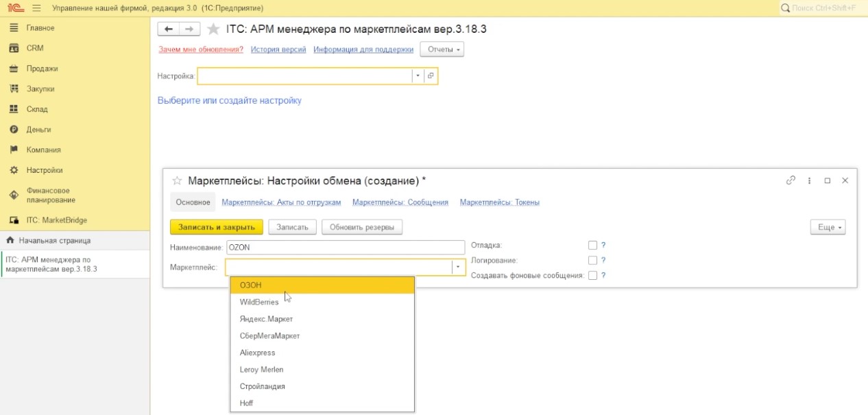Add ITC: АРМ менеджера page to favorites star
This screenshot has height=415, width=868.
point(213,29)
